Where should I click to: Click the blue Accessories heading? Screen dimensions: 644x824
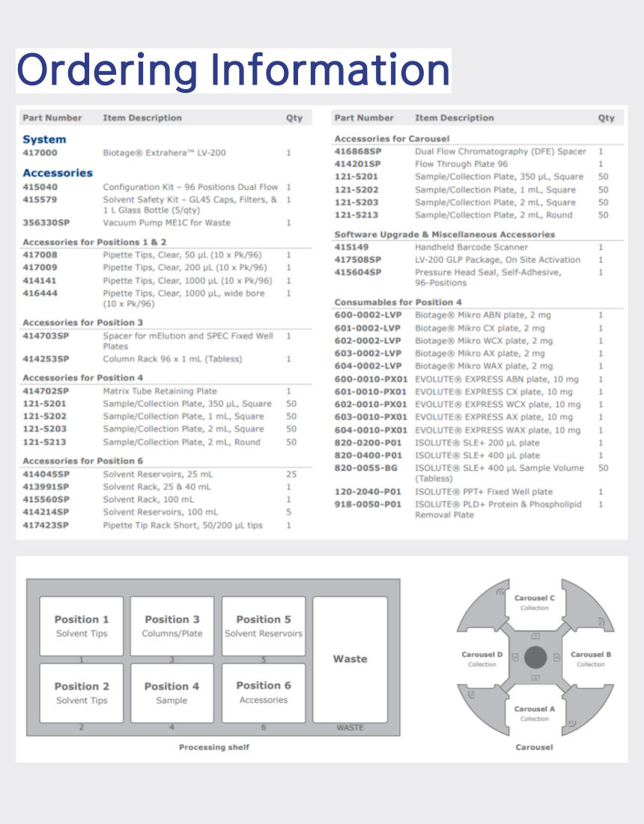pyautogui.click(x=58, y=173)
